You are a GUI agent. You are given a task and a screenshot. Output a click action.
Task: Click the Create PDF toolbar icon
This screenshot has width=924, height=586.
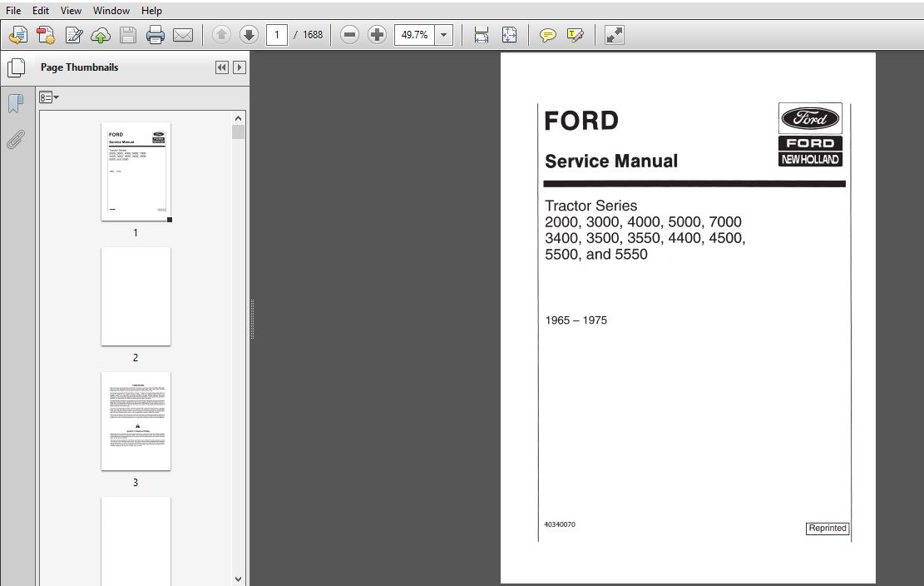46,35
